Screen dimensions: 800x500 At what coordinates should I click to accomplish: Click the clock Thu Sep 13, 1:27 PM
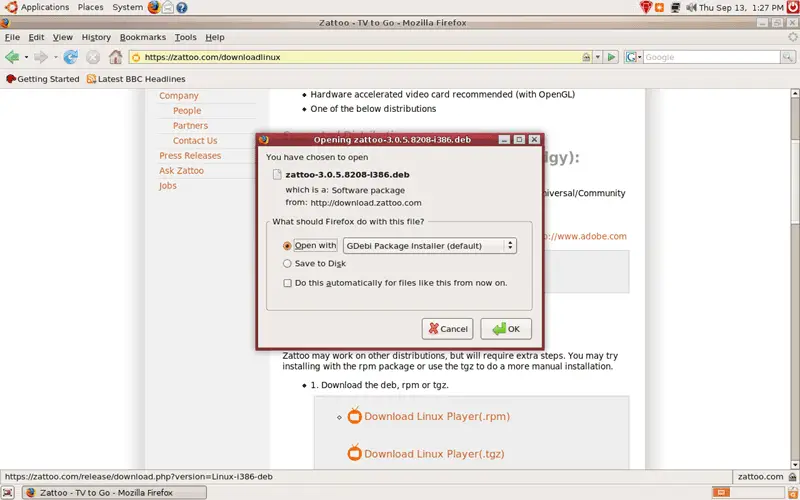tap(741, 7)
